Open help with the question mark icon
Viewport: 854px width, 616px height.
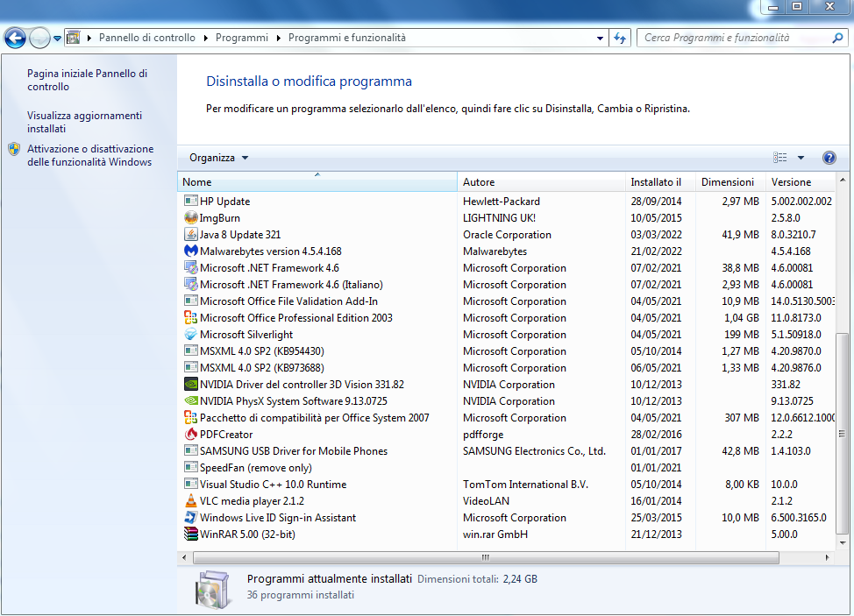point(829,158)
